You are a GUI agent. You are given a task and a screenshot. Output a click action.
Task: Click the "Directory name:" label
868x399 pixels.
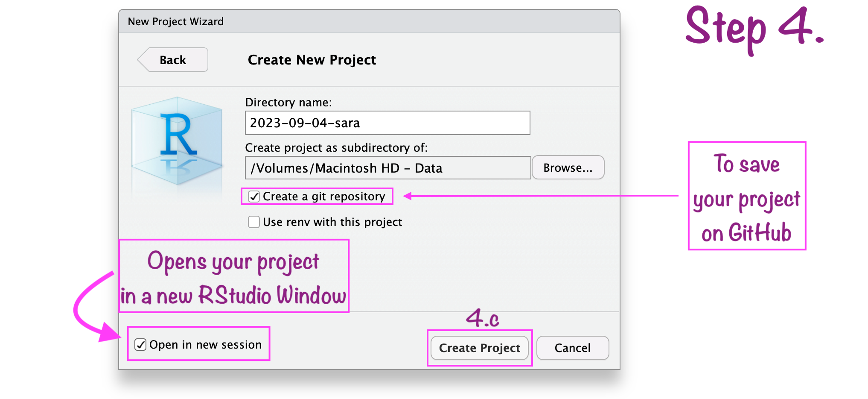288,103
